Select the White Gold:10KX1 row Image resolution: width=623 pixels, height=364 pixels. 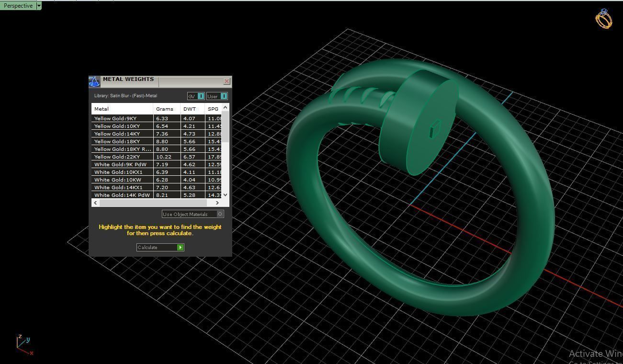click(x=157, y=172)
